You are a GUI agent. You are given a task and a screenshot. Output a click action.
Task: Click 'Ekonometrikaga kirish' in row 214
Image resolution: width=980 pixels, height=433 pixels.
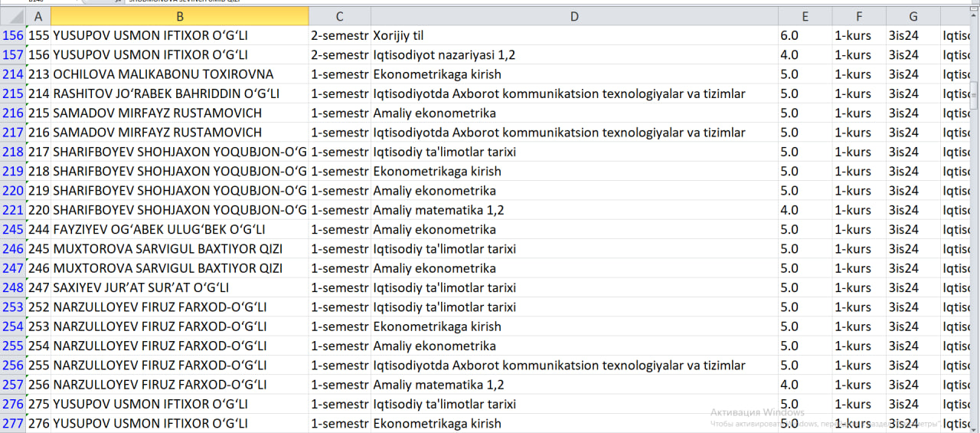(574, 74)
